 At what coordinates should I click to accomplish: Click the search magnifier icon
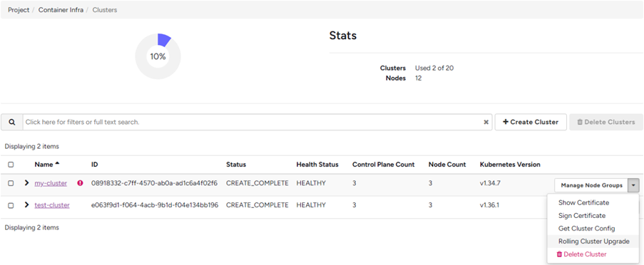[12, 123]
